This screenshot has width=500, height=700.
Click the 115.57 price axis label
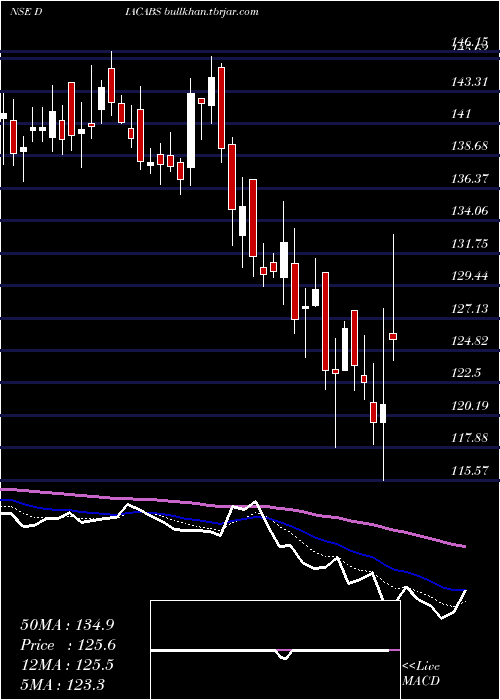pos(469,470)
